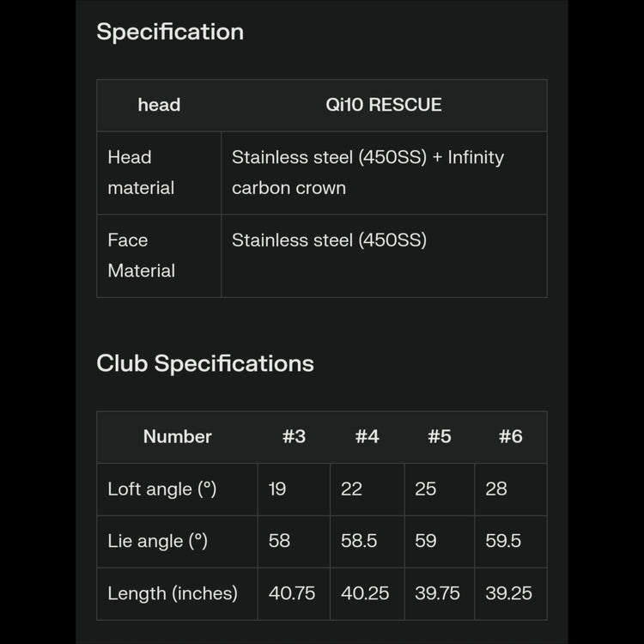Click the Head material row label
The width and height of the screenshot is (644, 644).
coord(141,173)
